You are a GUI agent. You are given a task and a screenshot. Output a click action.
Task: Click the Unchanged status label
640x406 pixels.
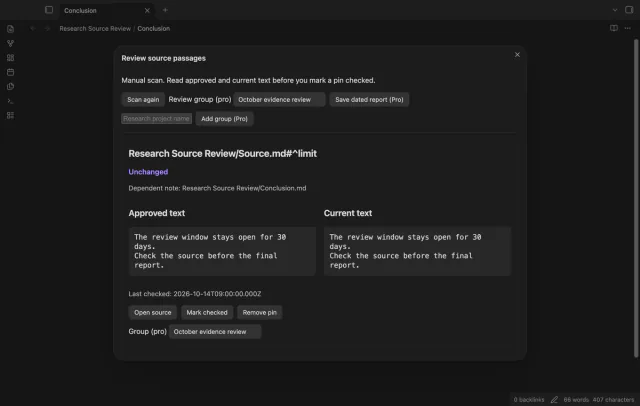148,172
